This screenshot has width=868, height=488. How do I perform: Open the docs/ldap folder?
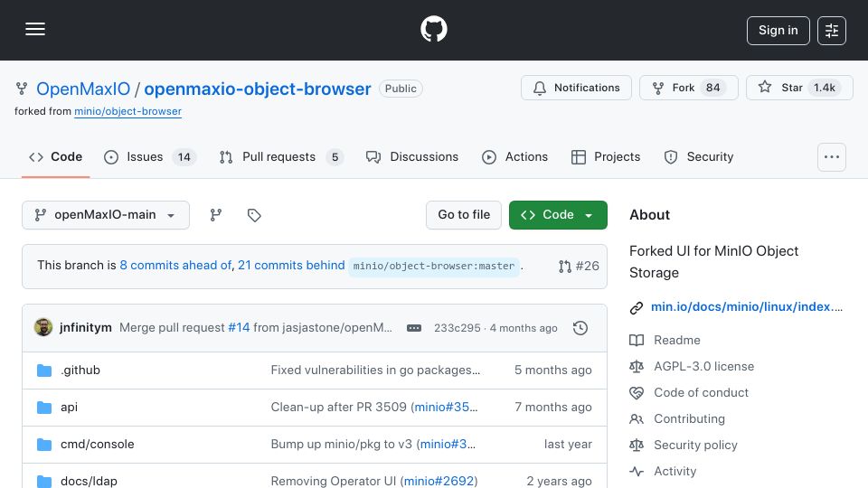point(90,481)
